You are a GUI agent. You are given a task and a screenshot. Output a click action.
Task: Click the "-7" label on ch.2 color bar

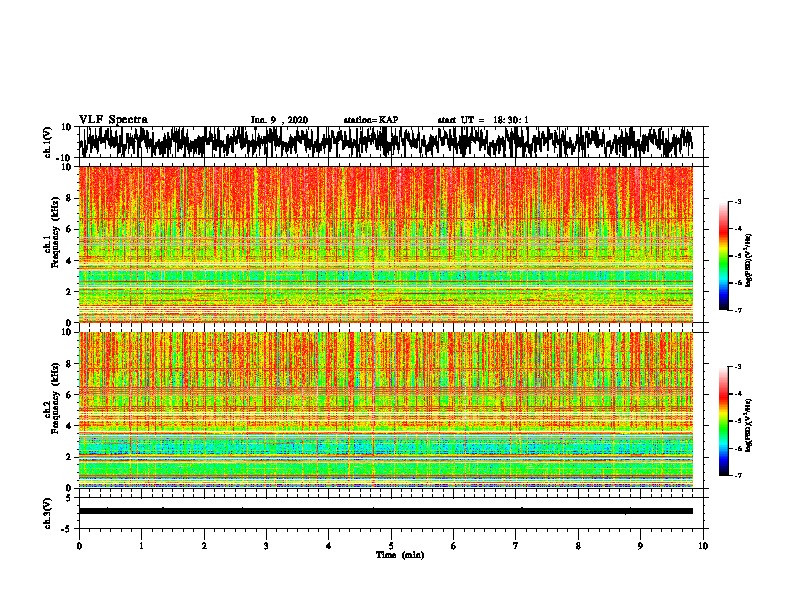(737, 475)
